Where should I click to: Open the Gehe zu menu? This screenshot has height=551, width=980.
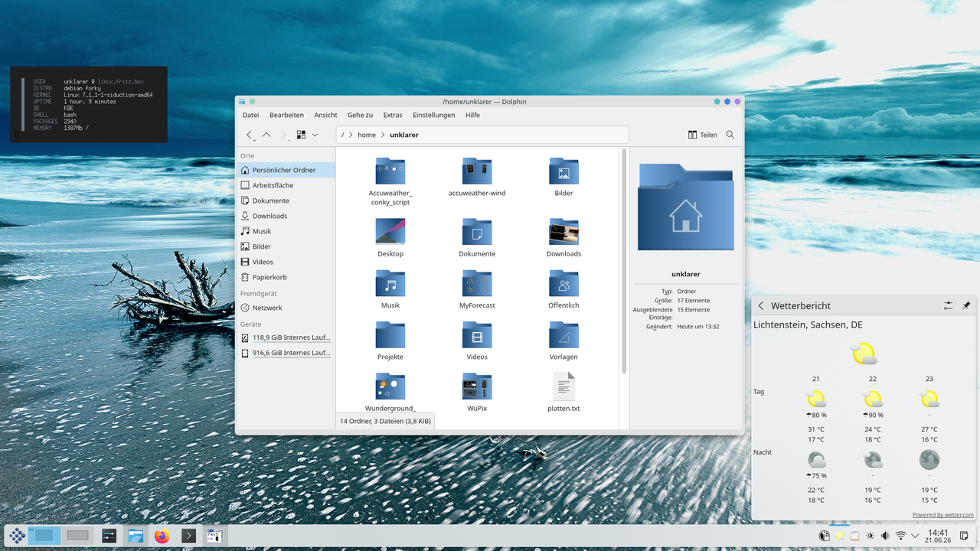[x=360, y=115]
